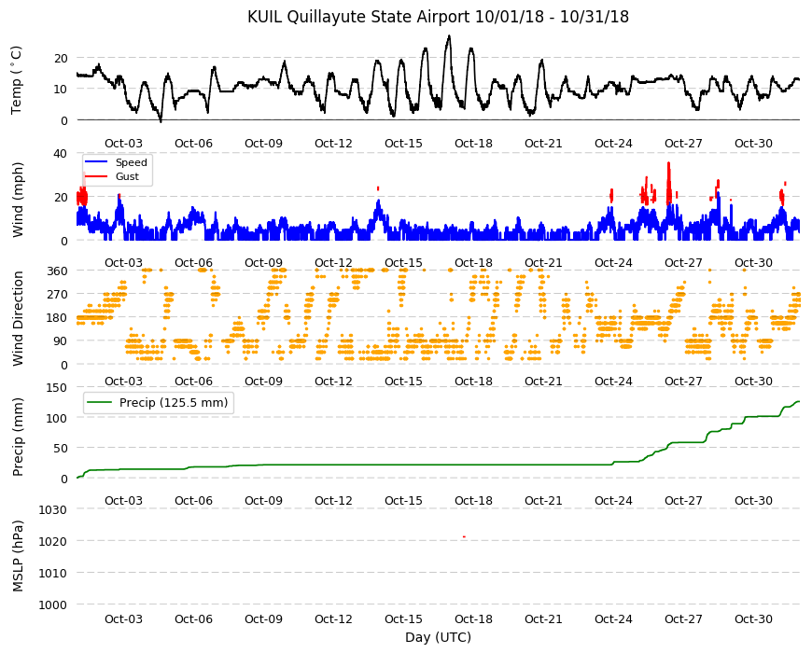Click the Precip (mm) axis label
The height and width of the screenshot is (653, 812).
tap(18, 437)
